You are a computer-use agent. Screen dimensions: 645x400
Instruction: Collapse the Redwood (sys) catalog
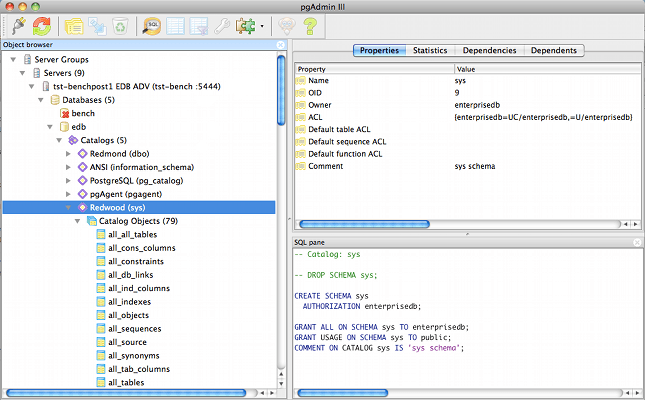(x=68, y=208)
